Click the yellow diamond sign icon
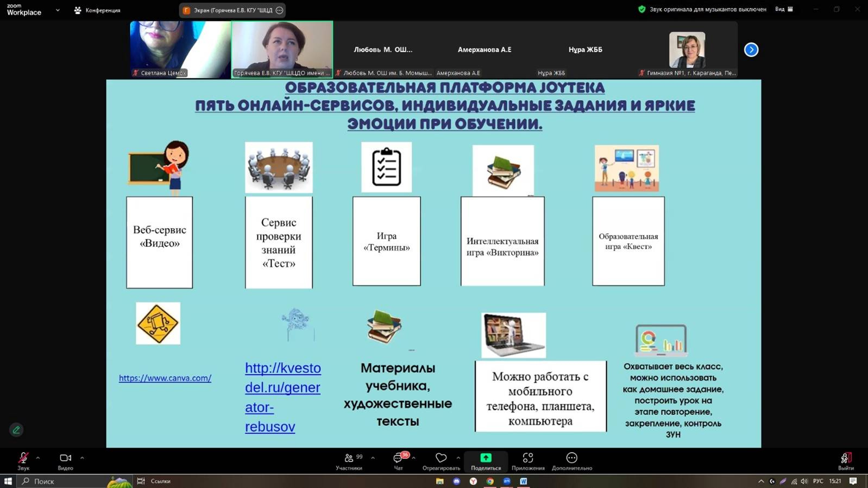Image resolution: width=868 pixels, height=488 pixels. pos(158,323)
